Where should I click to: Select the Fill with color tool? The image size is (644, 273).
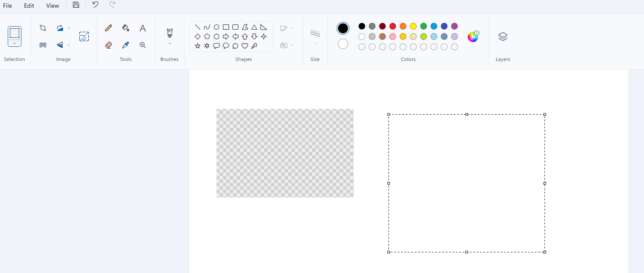(x=125, y=27)
